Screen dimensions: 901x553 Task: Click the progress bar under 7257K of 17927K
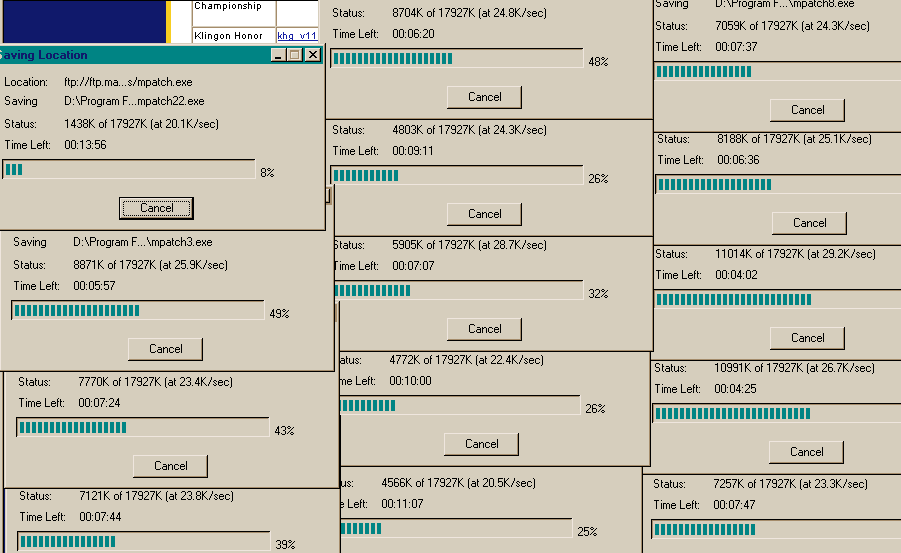776,529
